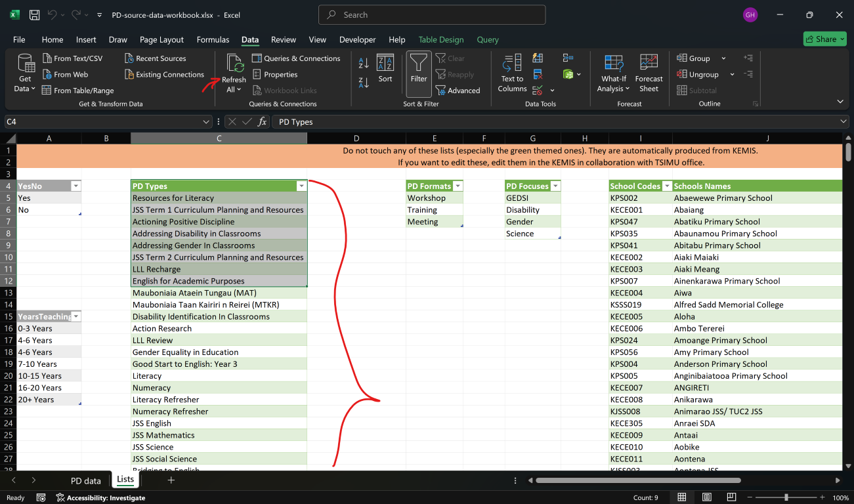Open the School Codes filter dropdown
854x504 pixels.
click(667, 186)
